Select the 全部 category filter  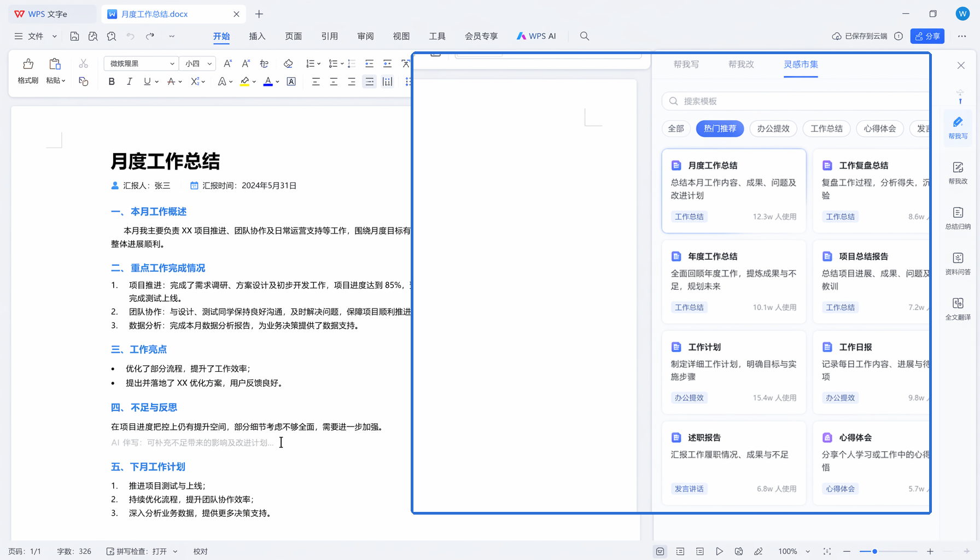pos(676,129)
